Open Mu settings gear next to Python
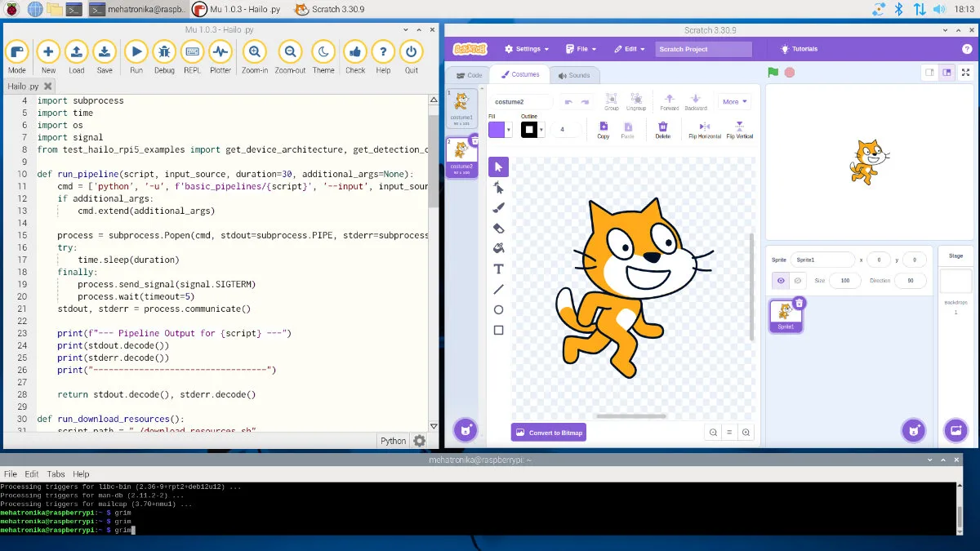Image resolution: width=980 pixels, height=551 pixels. click(x=419, y=441)
